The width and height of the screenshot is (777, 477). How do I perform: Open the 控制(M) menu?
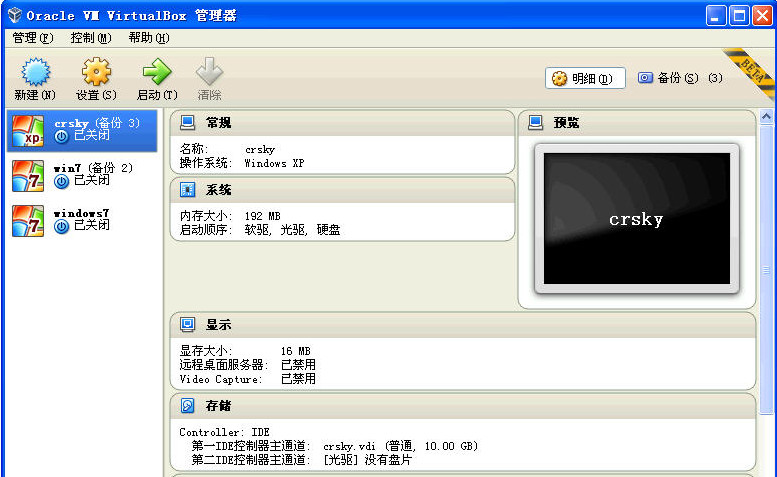tap(91, 38)
